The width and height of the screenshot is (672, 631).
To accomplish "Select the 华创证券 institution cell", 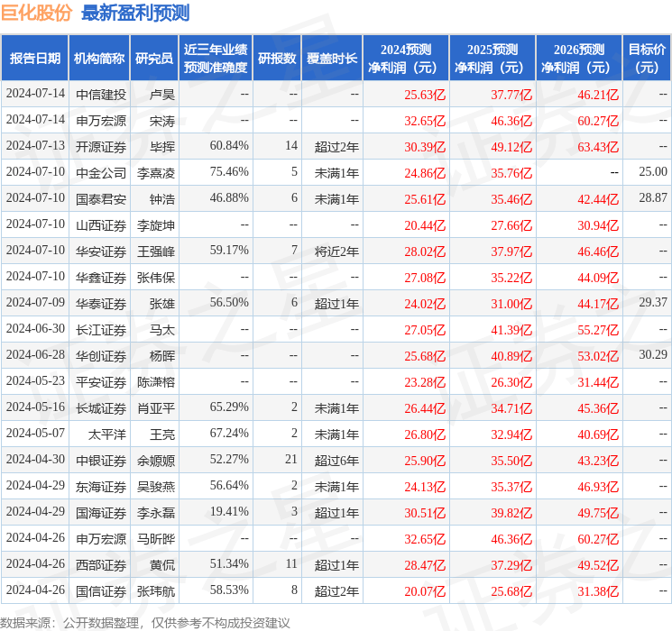I will point(101,356).
